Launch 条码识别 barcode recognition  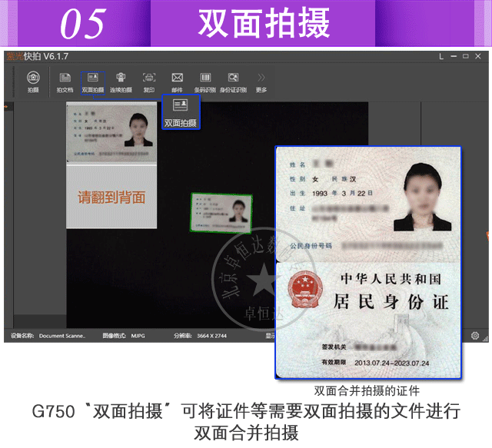(205, 82)
